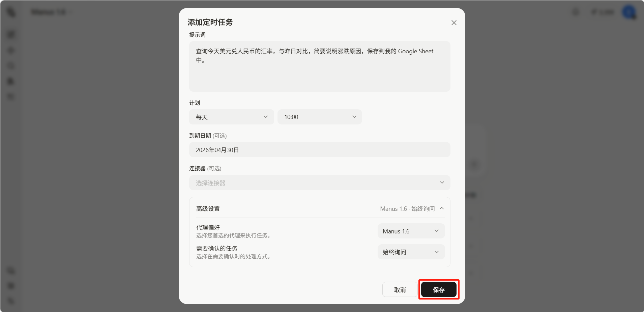Click the round icon left of credits
Image resolution: width=644 pixels, height=312 pixels.
(x=576, y=12)
